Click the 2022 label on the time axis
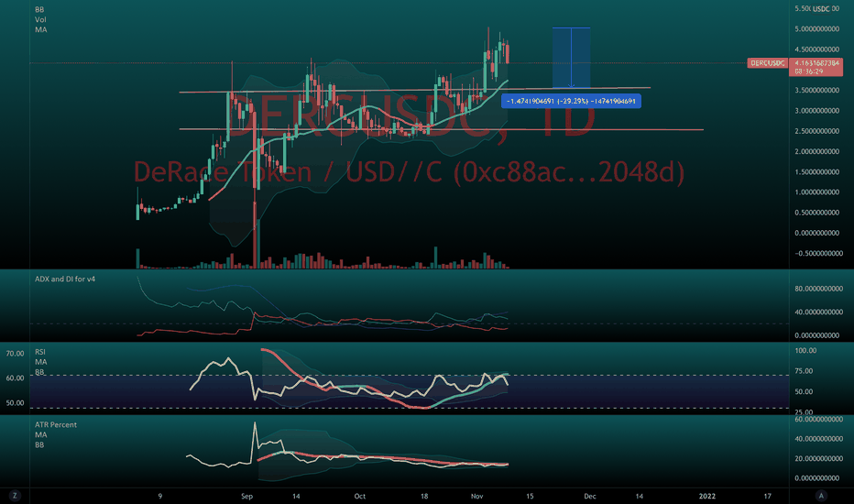 coord(707,496)
